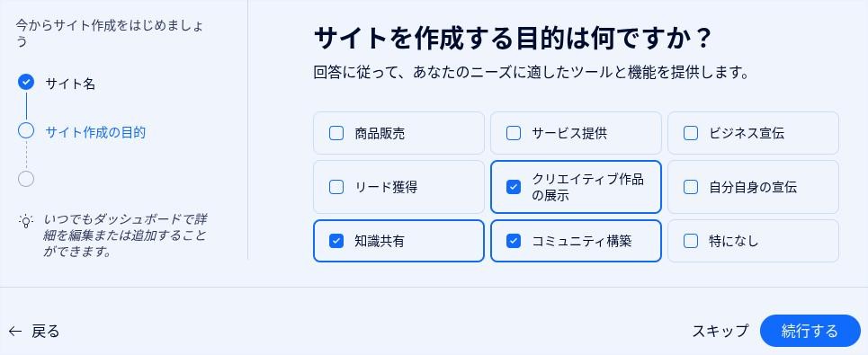Uncheck the 知識共有 checkbox
The image size is (868, 355).
coord(336,241)
